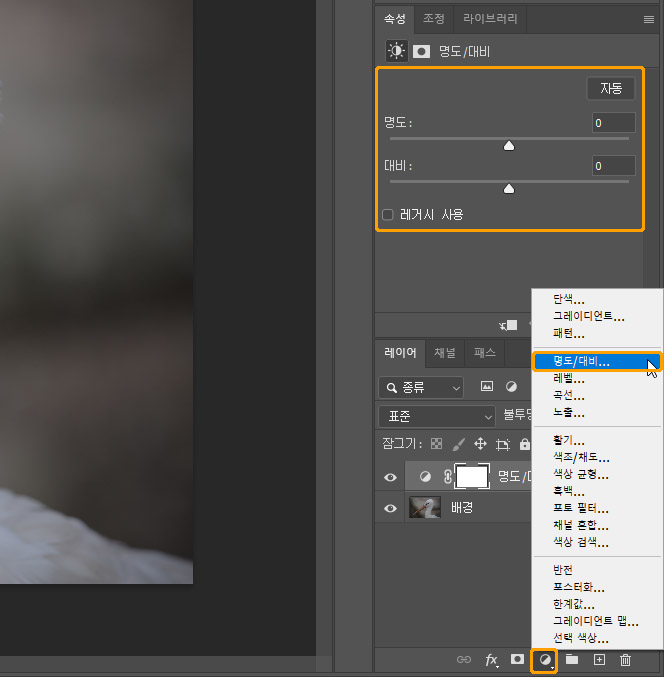Click the layer mask icon in Properties
The width and height of the screenshot is (664, 677).
point(421,52)
